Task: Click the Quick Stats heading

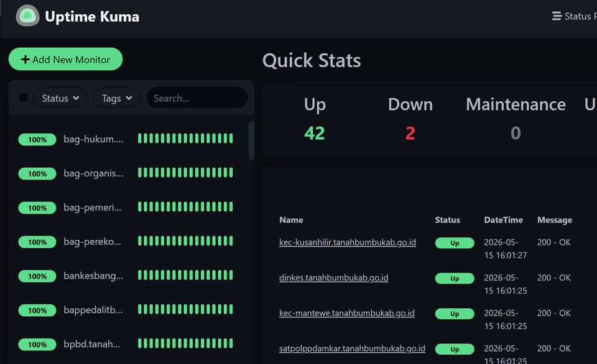Action: [x=312, y=60]
